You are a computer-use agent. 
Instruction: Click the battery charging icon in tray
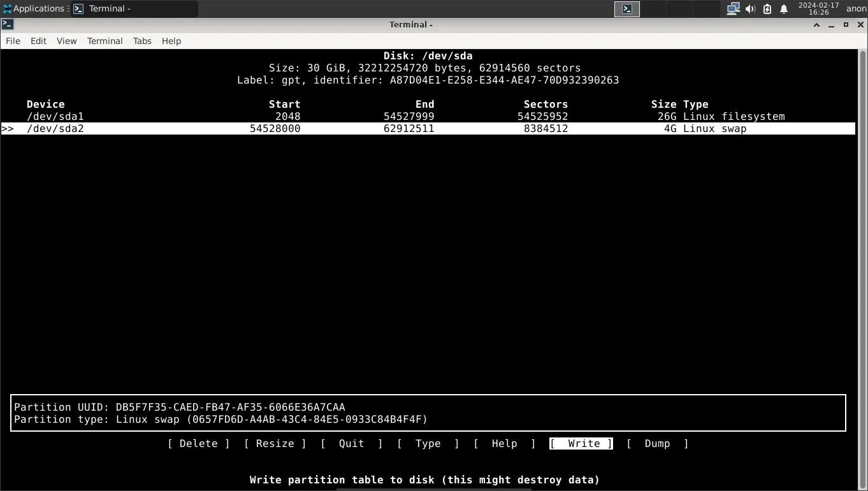click(x=765, y=8)
